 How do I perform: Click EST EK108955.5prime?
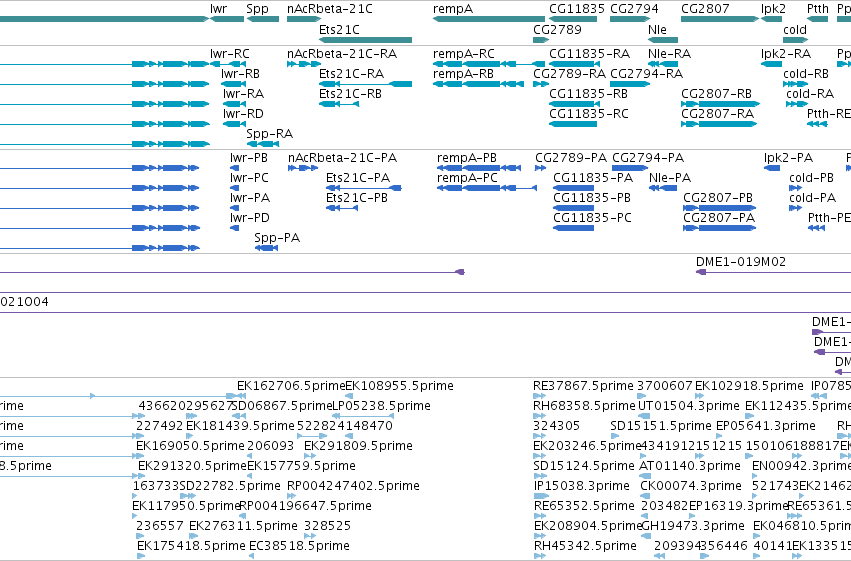pos(399,385)
